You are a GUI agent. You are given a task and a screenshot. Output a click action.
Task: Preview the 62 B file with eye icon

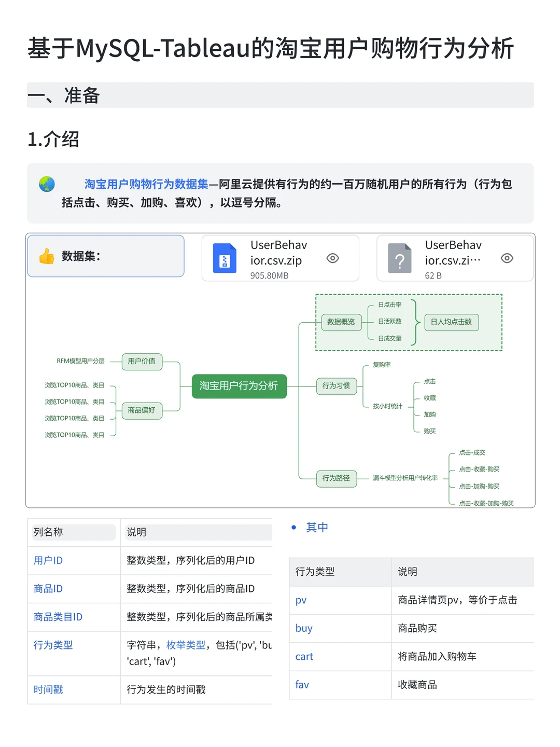pyautogui.click(x=507, y=258)
